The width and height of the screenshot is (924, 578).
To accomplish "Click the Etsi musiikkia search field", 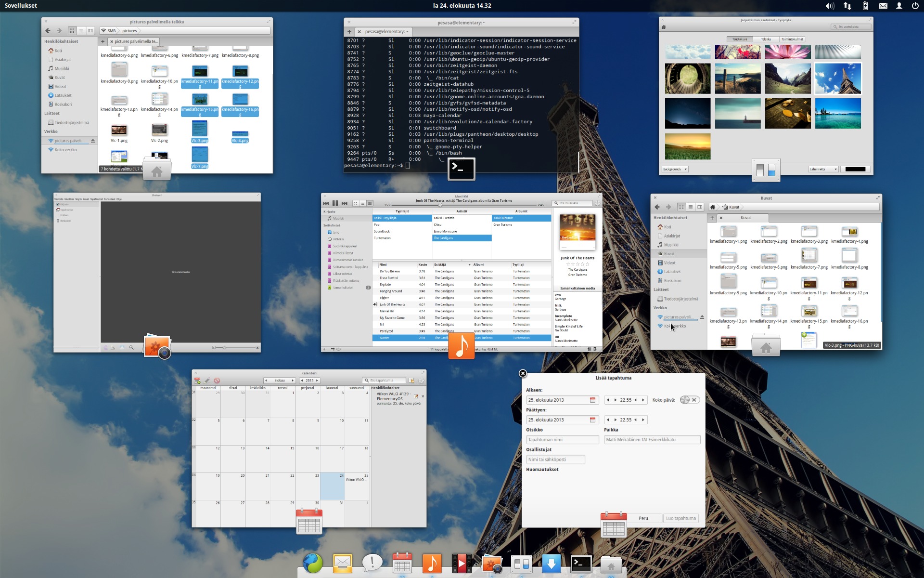I will [x=573, y=203].
